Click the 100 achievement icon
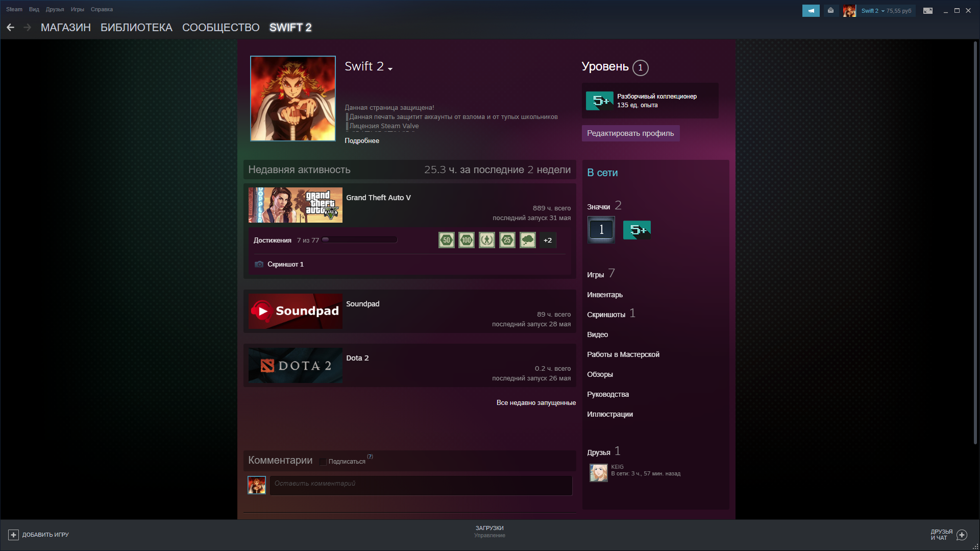980x551 pixels. click(x=467, y=240)
